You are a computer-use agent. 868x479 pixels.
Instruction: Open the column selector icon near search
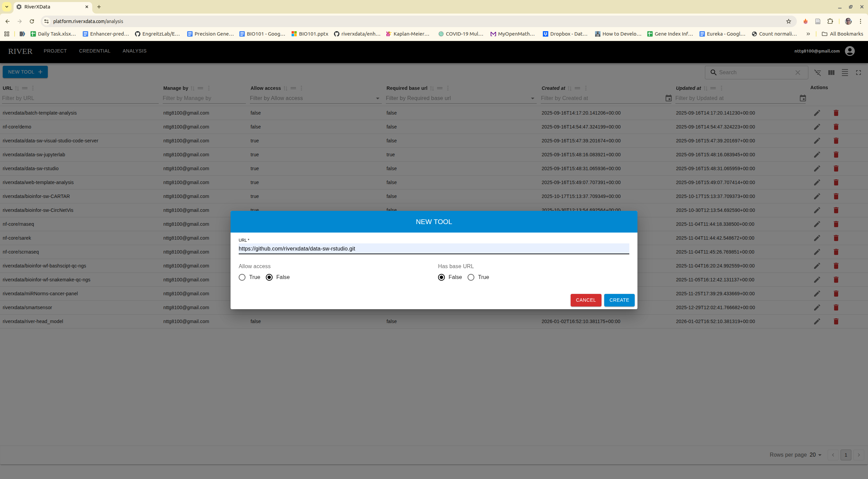coord(831,72)
